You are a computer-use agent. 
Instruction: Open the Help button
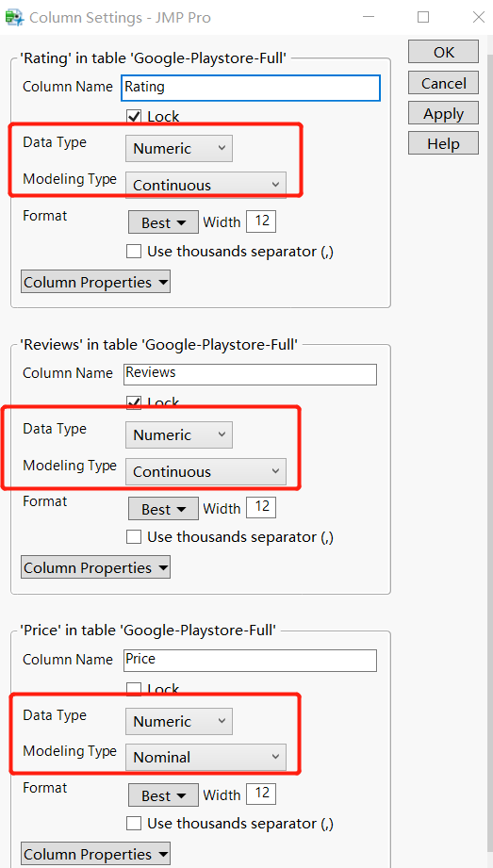click(x=443, y=143)
